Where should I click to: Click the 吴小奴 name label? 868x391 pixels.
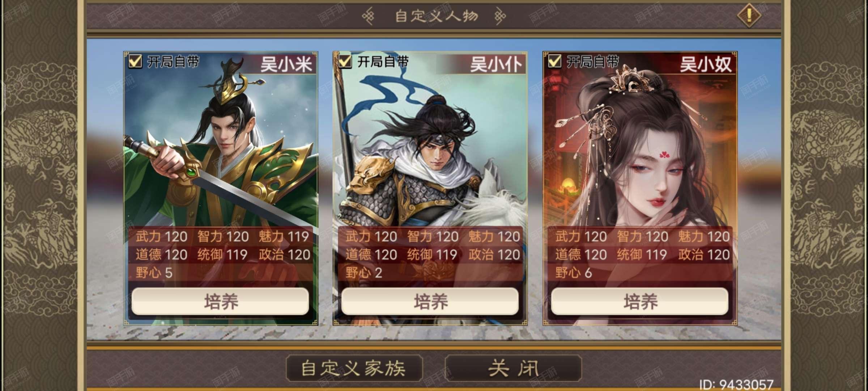pos(706,64)
